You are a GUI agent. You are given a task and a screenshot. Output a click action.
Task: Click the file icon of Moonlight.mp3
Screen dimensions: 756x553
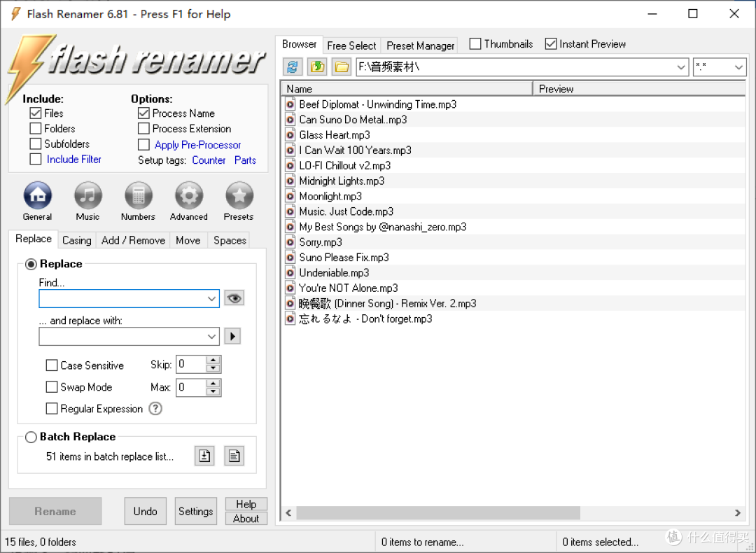coord(290,196)
